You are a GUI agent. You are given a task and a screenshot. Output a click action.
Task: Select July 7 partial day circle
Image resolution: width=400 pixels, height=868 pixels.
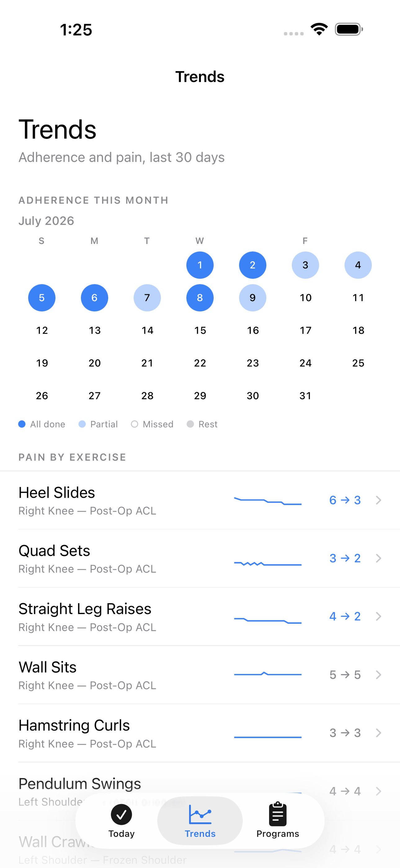[147, 298]
